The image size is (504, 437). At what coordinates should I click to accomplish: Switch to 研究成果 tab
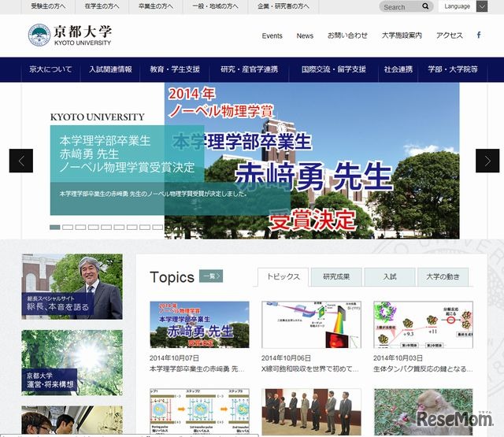[336, 276]
